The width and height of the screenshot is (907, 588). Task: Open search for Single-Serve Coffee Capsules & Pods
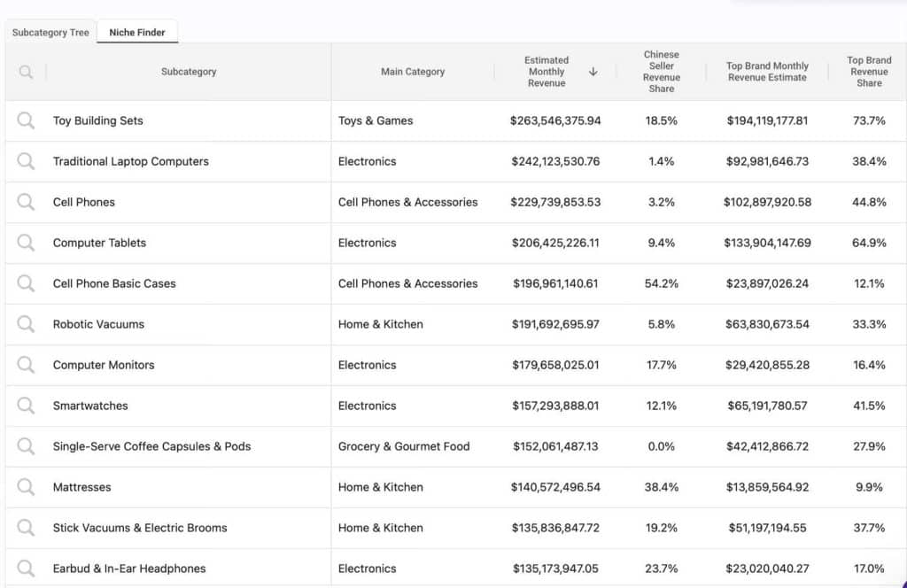click(24, 446)
